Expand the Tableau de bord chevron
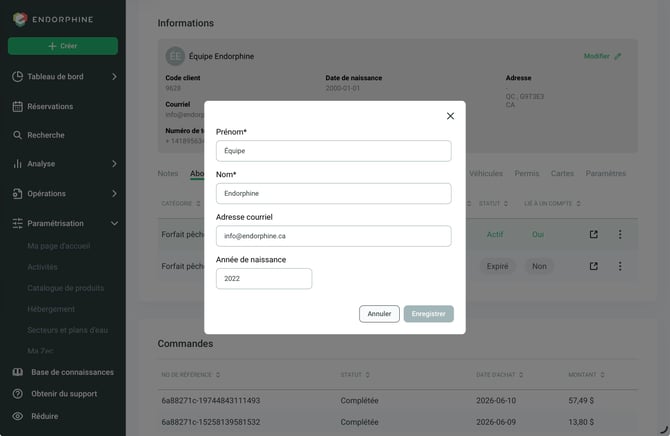Viewport: 670px width, 436px height. click(114, 77)
